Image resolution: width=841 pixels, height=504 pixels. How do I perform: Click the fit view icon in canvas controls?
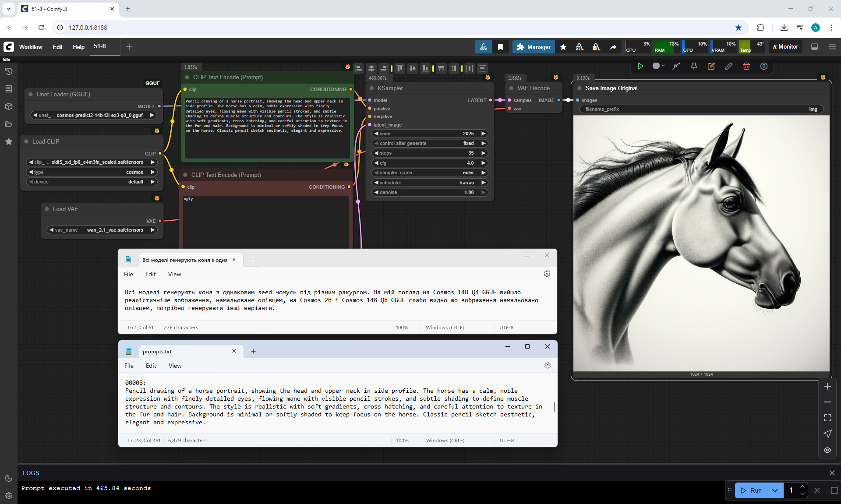[827, 418]
